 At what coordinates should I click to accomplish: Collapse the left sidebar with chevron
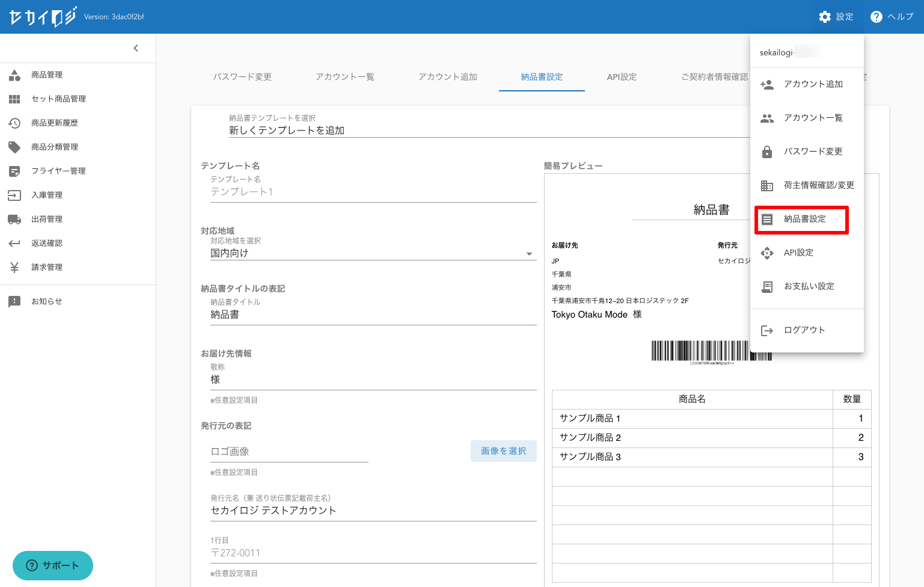click(x=136, y=48)
